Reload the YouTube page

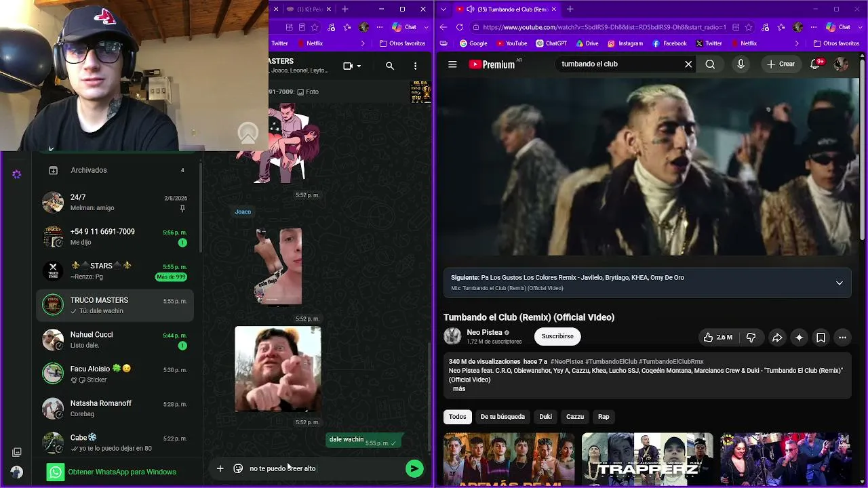460,27
